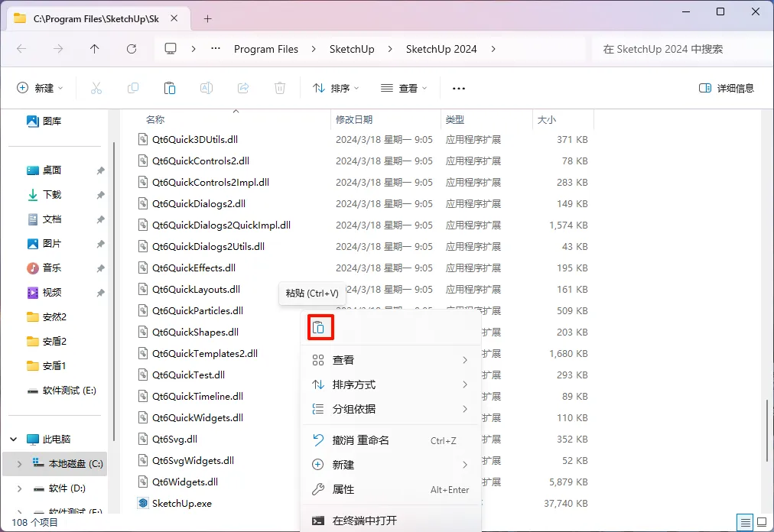Screen dimensions: 774x532
Task: Switch to large thumbnails view icon in status bar
Action: [762, 522]
